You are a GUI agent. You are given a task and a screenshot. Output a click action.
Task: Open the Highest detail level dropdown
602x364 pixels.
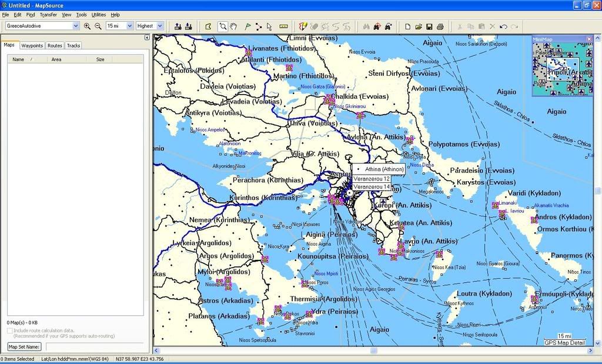coord(160,26)
